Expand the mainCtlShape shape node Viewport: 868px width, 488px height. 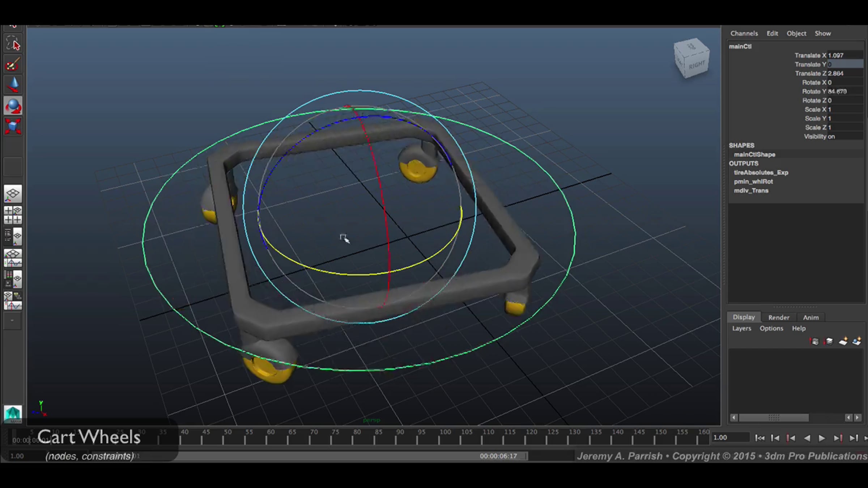pos(754,155)
